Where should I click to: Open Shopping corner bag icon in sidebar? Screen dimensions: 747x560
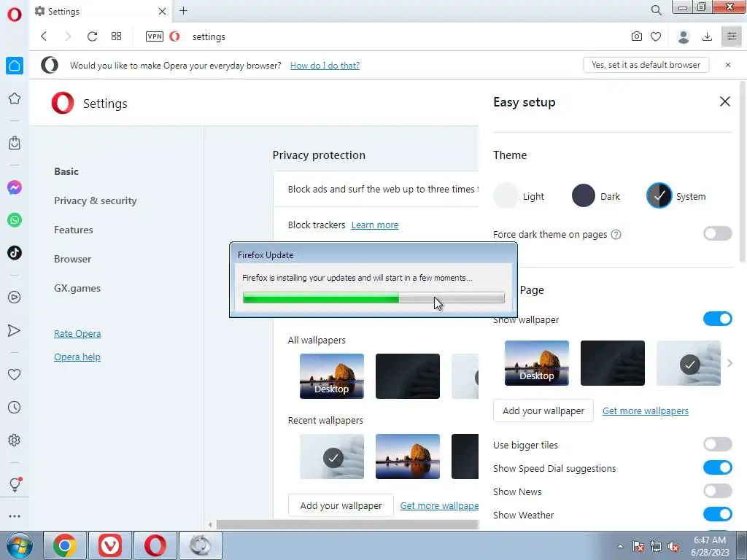[x=15, y=143]
